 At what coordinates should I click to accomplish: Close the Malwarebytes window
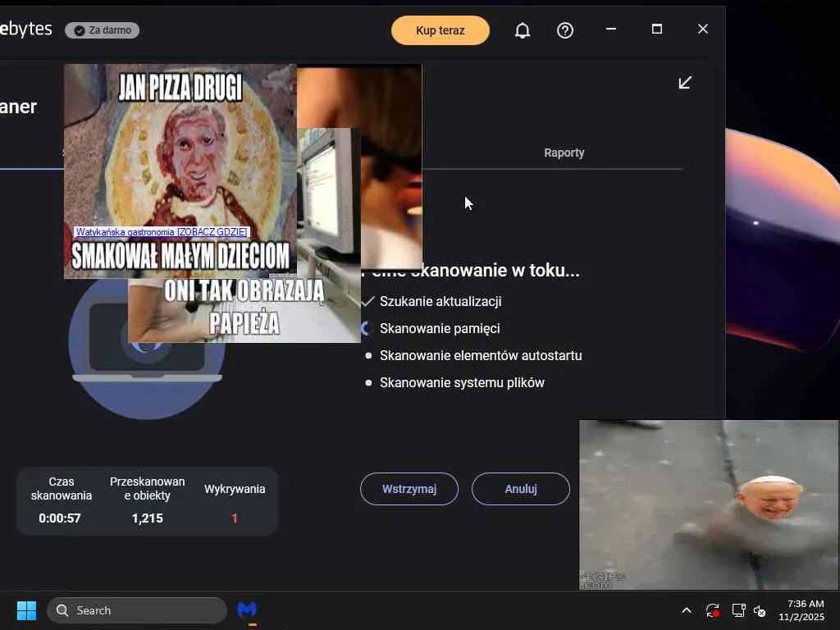[703, 29]
